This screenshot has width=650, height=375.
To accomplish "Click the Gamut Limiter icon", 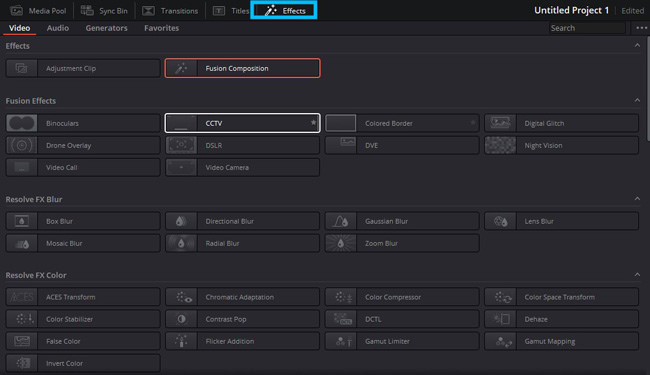I will tap(340, 341).
